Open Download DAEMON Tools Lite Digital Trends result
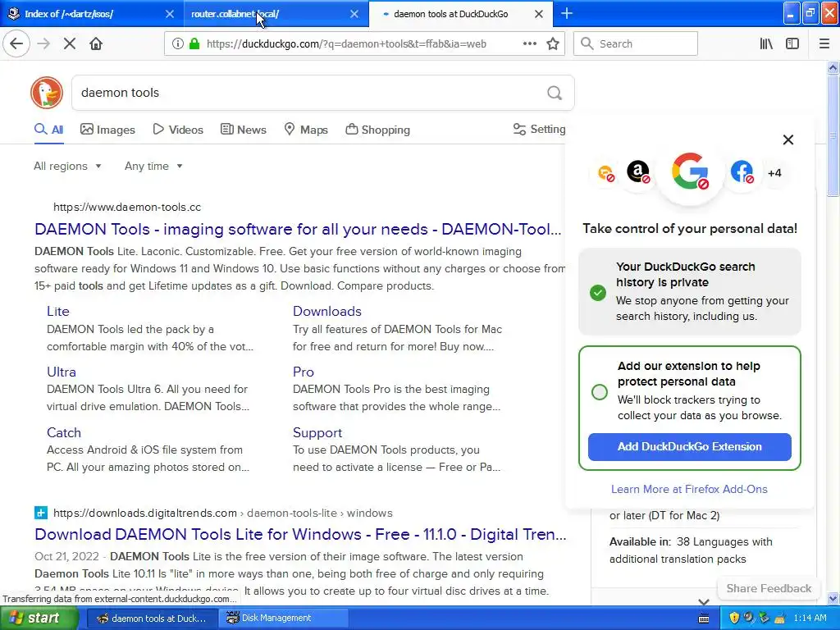This screenshot has width=840, height=630. pos(300,534)
